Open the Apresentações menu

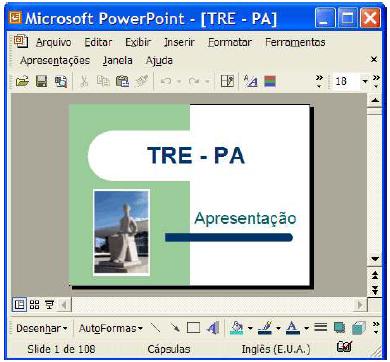click(x=55, y=61)
